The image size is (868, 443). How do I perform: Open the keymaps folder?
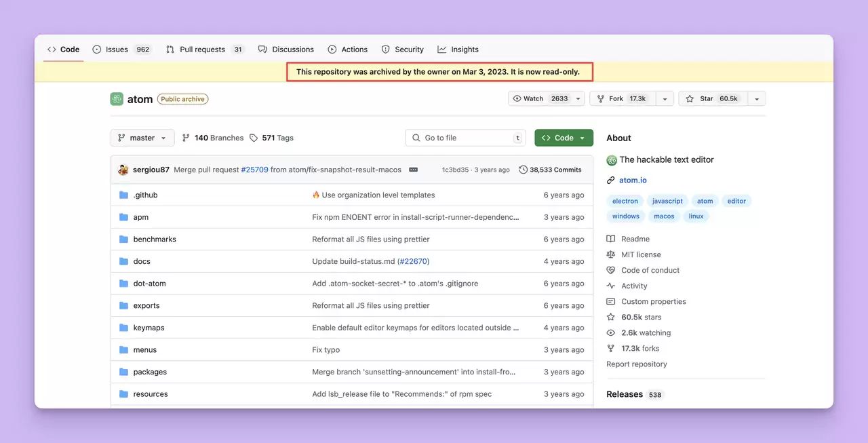tap(149, 328)
